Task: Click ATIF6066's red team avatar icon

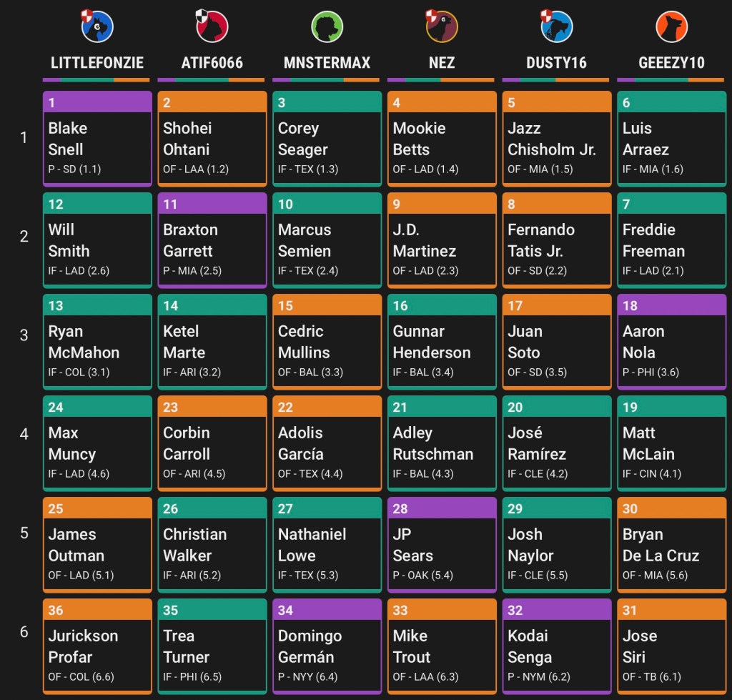Action: 212,26
